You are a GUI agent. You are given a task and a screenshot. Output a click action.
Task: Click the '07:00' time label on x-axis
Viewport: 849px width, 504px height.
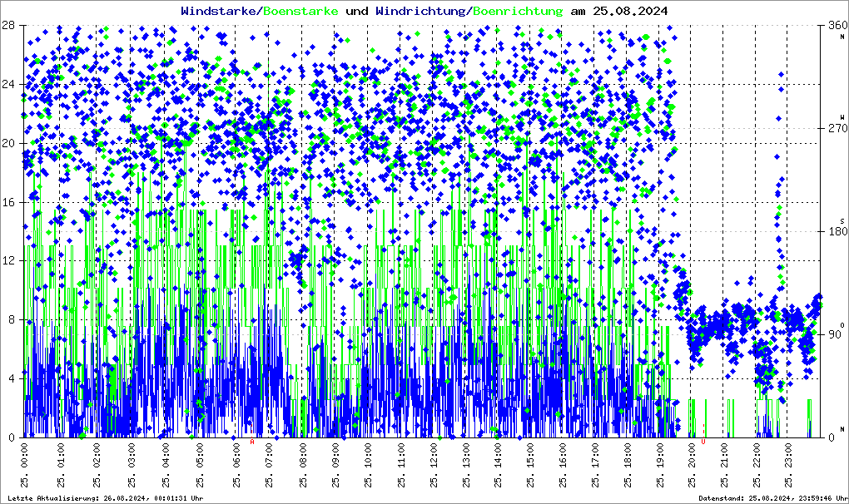coord(269,456)
